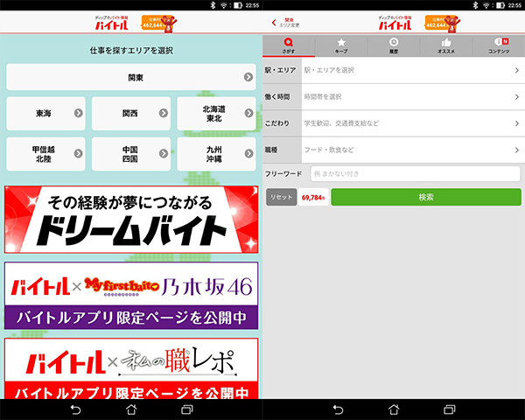This screenshot has width=525, height=420.
Task: Tap arrow icon on 九州 沖縄 button
Action: point(248,153)
